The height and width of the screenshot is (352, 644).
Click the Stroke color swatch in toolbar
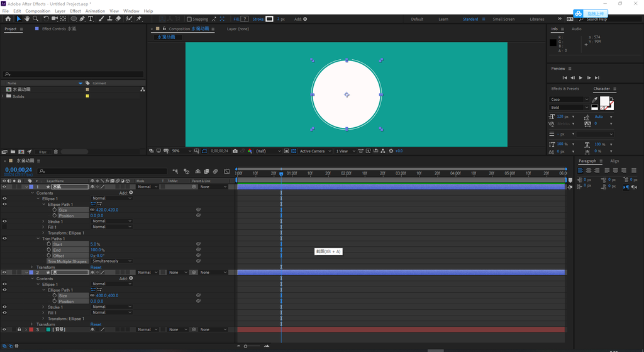point(269,19)
